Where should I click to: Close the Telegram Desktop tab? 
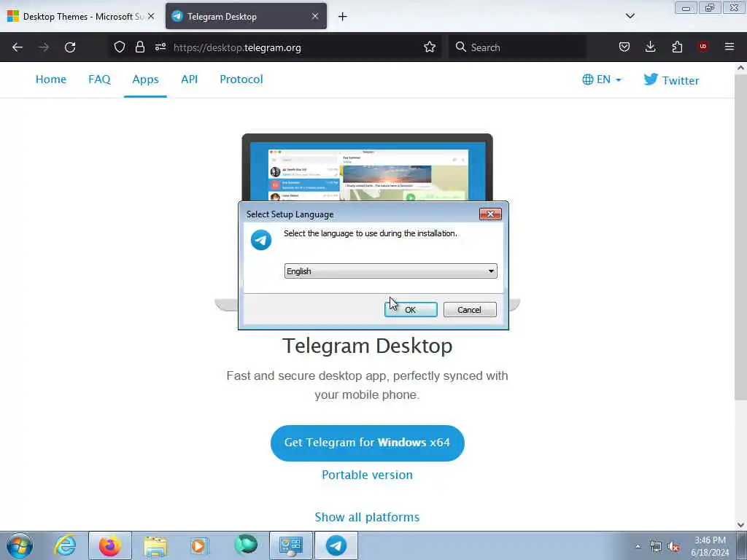coord(315,16)
